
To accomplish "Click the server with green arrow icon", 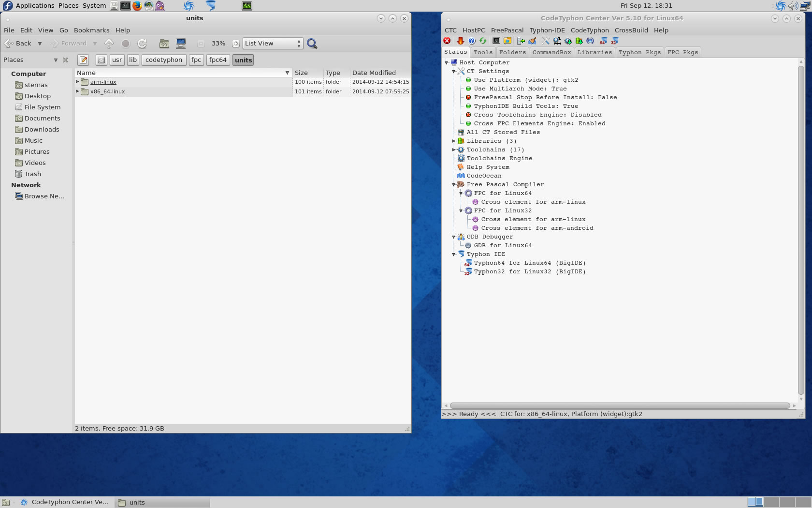I will coord(521,41).
